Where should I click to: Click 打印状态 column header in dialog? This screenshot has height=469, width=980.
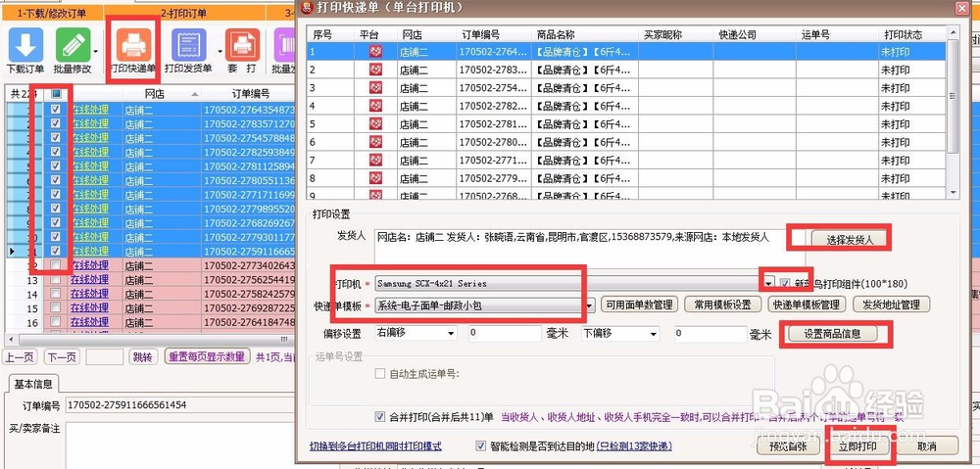point(912,35)
